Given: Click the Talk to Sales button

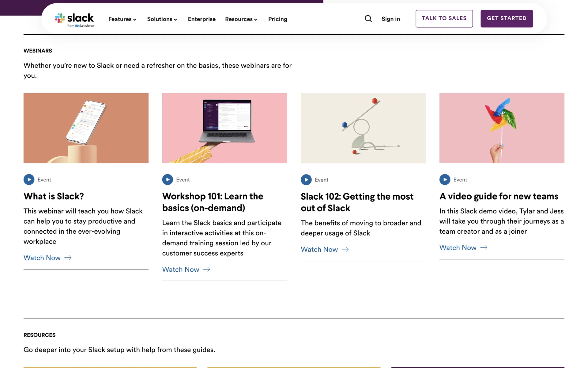Looking at the screenshot, I should 444,18.
